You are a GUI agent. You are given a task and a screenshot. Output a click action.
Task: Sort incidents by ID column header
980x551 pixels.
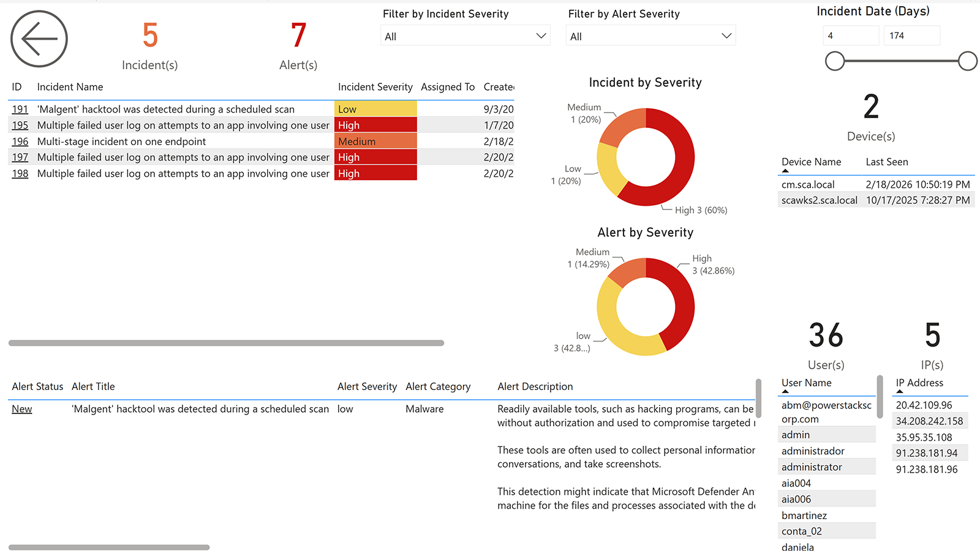[17, 87]
